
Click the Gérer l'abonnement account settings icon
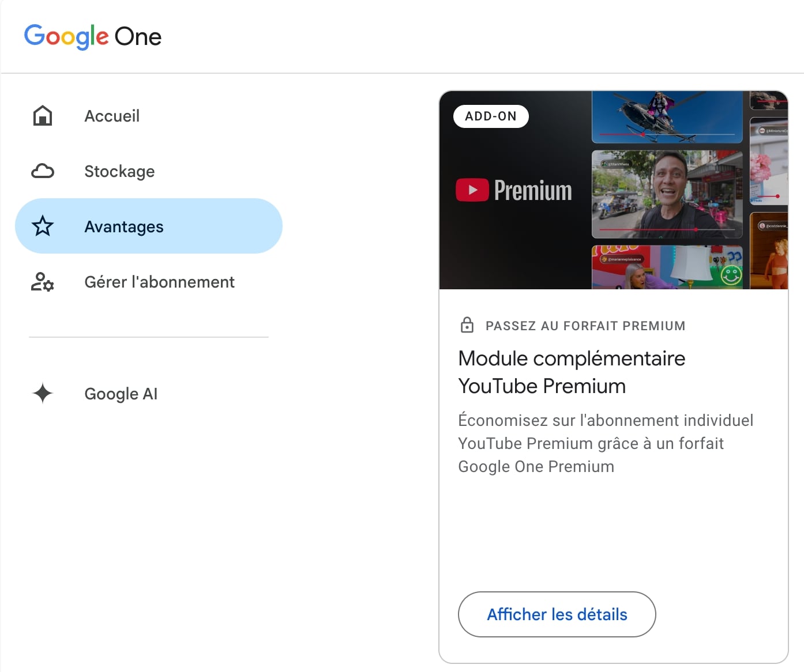42,282
